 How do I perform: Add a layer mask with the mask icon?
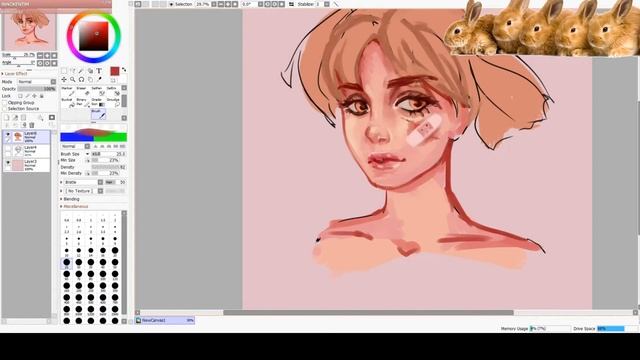click(x=52, y=118)
